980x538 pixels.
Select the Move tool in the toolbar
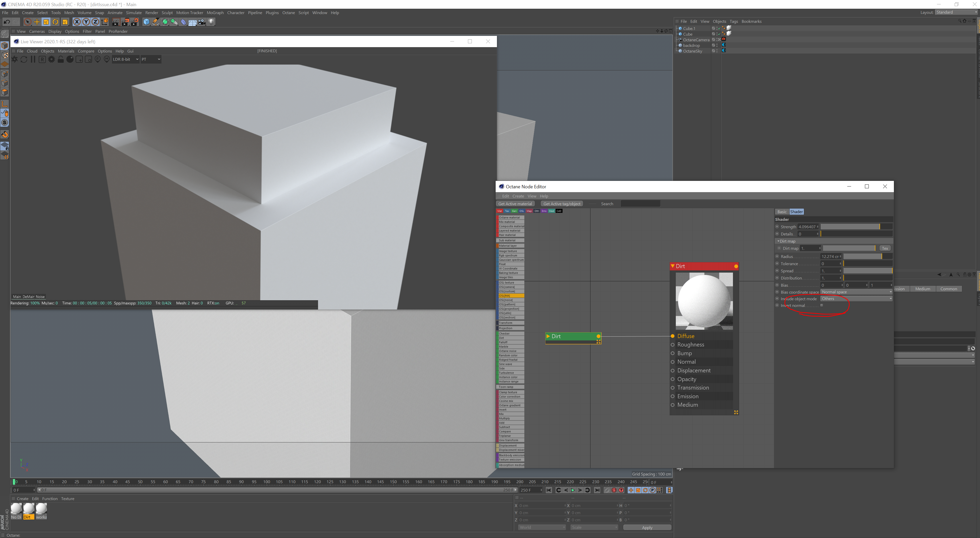coord(37,22)
